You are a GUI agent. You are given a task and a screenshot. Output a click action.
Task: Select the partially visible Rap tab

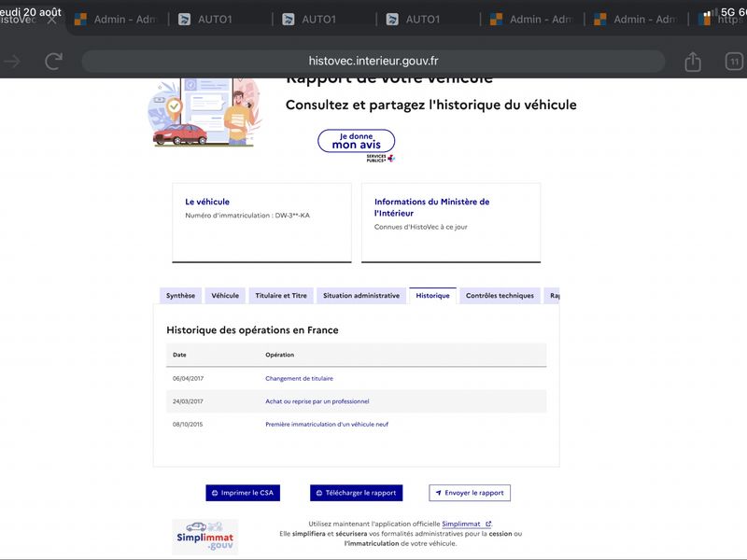554,296
